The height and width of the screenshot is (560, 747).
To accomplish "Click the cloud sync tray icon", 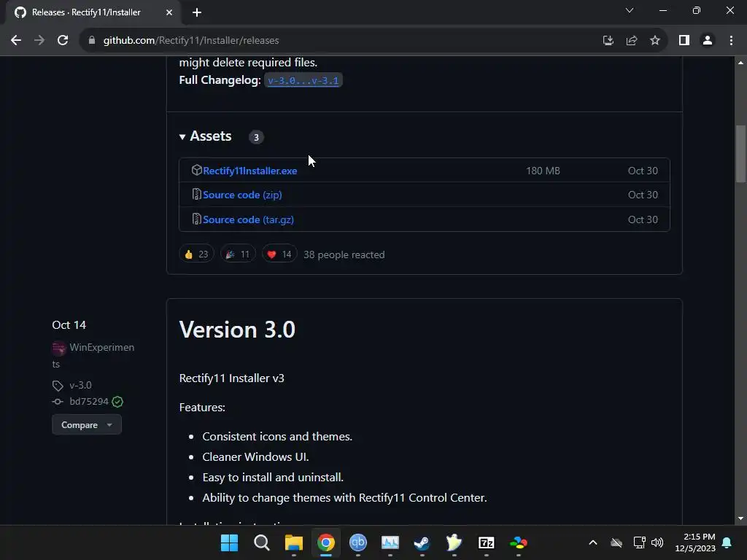I will click(x=616, y=542).
